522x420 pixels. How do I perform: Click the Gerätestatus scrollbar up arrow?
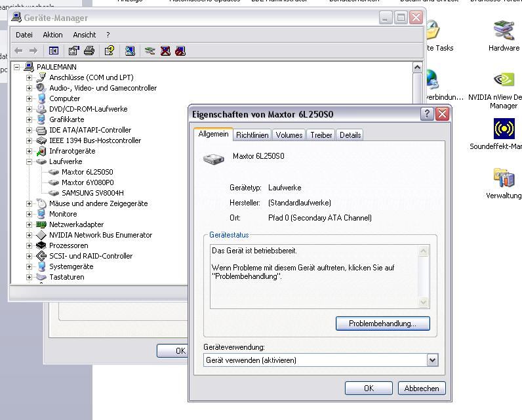[423, 251]
